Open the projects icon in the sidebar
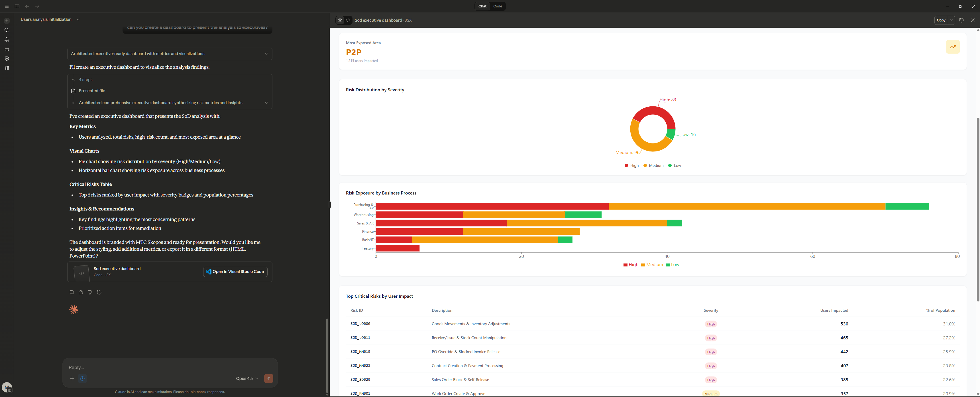980x397 pixels. pos(7,49)
